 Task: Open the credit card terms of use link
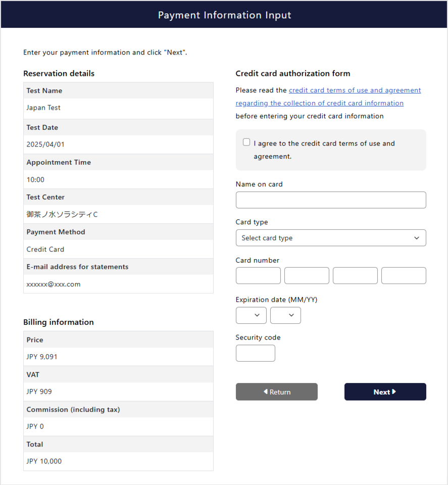click(x=355, y=90)
